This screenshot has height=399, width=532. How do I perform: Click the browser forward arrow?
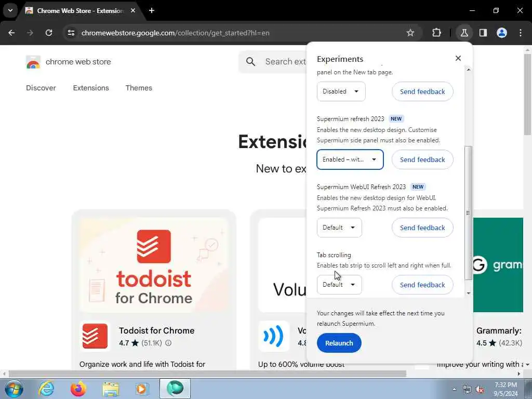pyautogui.click(x=30, y=33)
